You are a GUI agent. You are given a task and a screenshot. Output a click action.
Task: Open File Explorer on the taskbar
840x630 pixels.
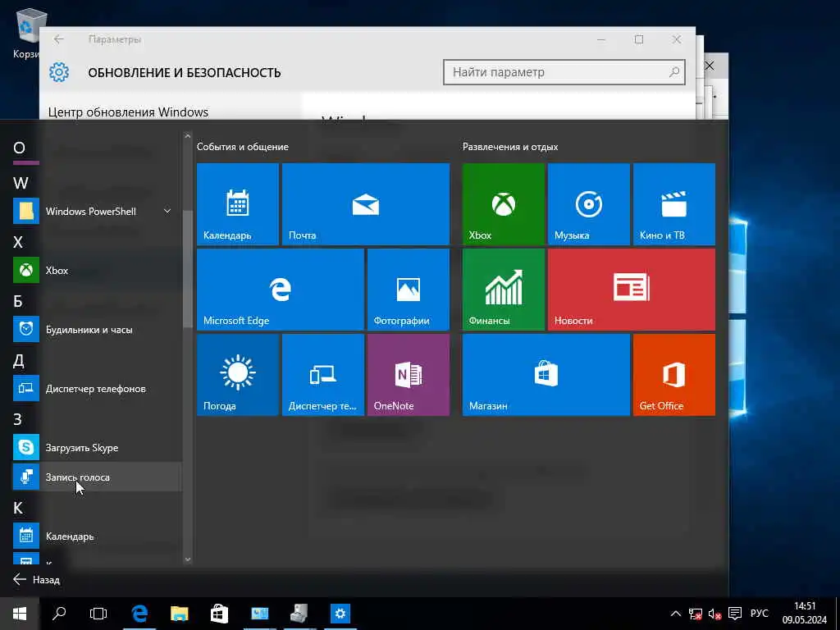coord(180,614)
